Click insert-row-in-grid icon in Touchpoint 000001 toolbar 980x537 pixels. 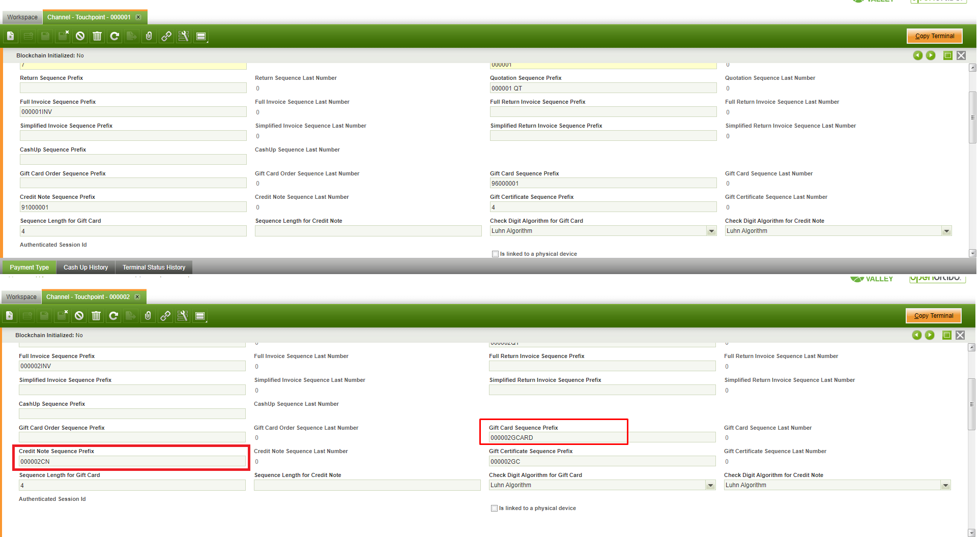click(x=28, y=36)
